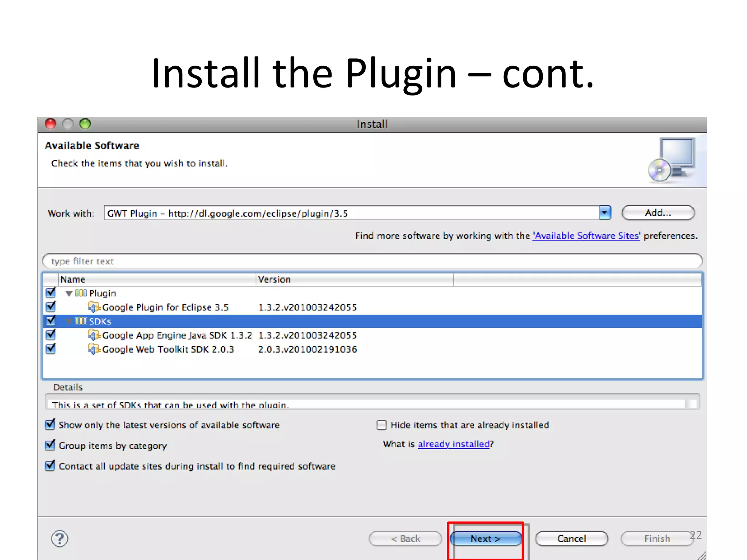Click the Plugin category icon

pos(81,293)
